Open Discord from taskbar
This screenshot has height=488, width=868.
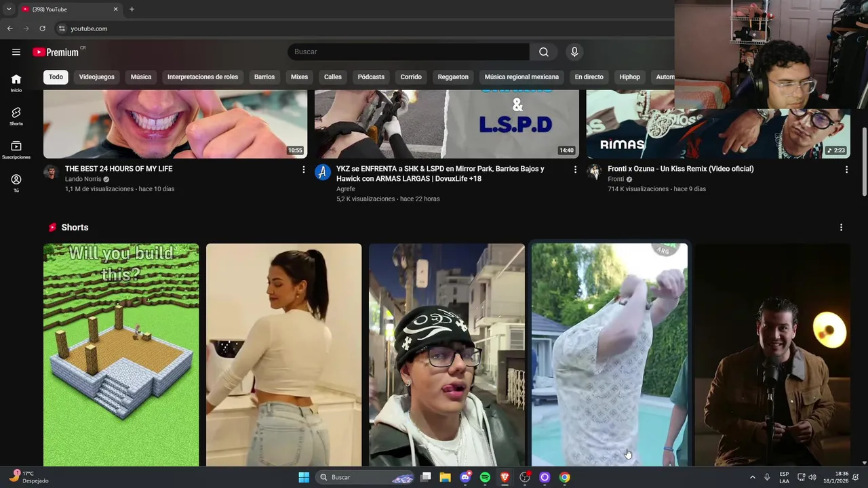pos(465,477)
